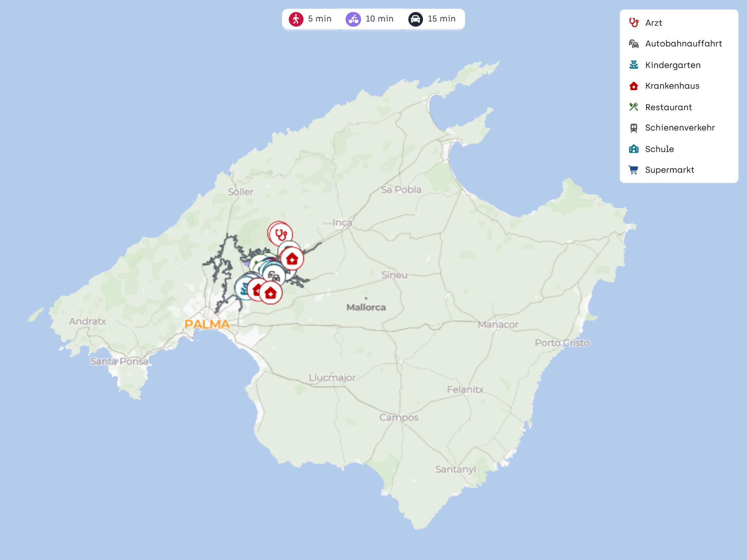
Task: Click the Arzt stethoscope legend icon
Action: click(634, 23)
